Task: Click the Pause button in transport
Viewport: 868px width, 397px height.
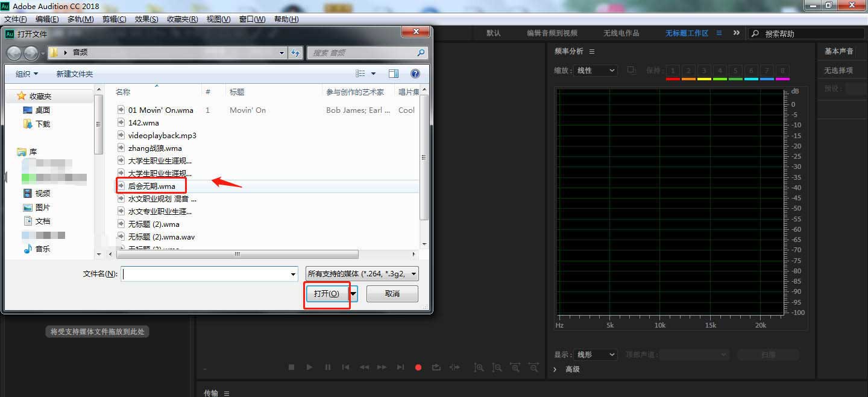Action: tap(327, 367)
